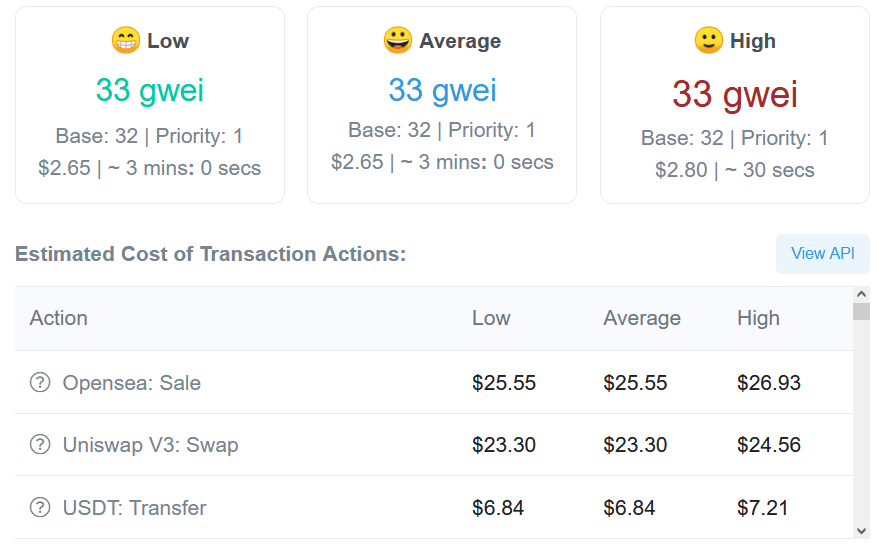Screen dimensions: 886x553
Task: Select the Average card's blue 33 gwei value
Action: click(442, 90)
